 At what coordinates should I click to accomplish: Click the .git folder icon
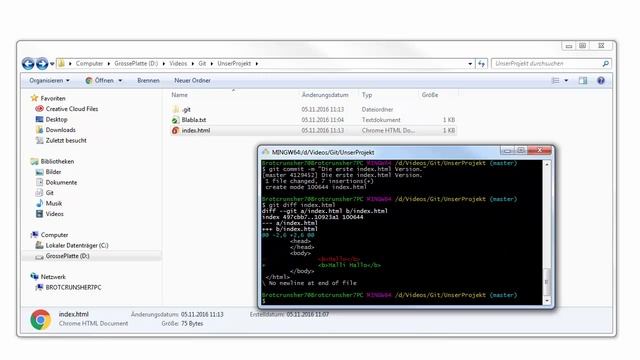[x=176, y=109]
